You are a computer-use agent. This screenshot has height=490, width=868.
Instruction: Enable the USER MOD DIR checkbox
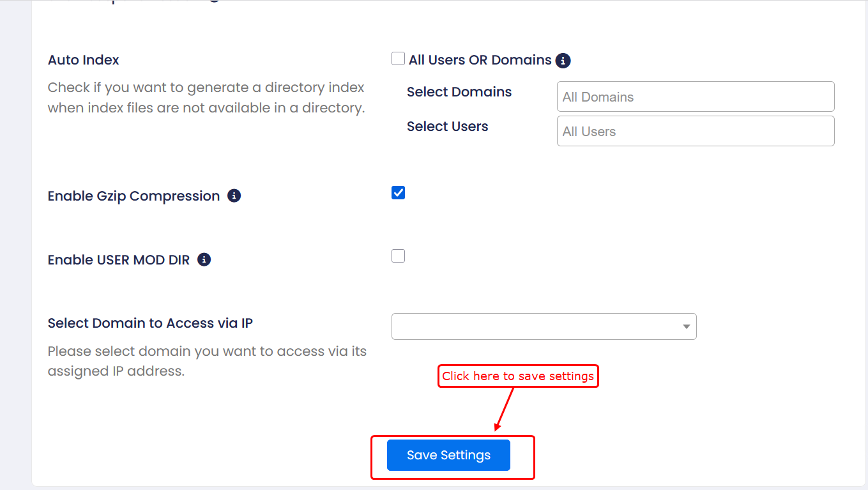click(399, 256)
